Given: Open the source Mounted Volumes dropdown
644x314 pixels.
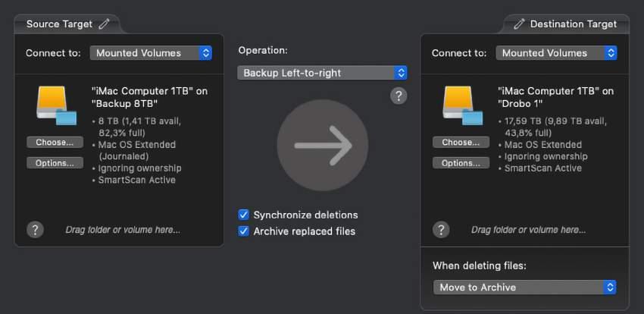Looking at the screenshot, I should tap(151, 53).
